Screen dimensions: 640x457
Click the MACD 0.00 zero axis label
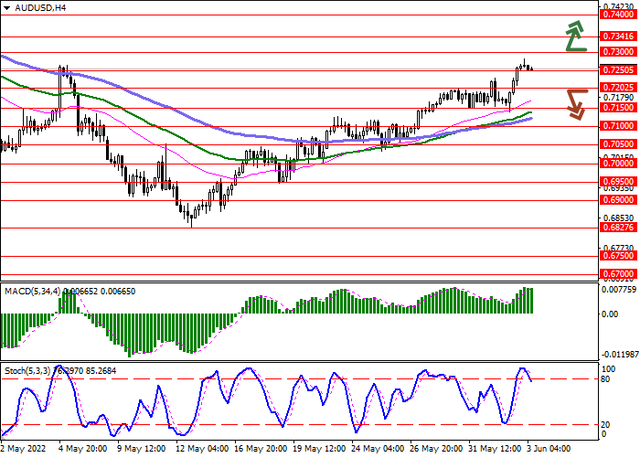609,314
